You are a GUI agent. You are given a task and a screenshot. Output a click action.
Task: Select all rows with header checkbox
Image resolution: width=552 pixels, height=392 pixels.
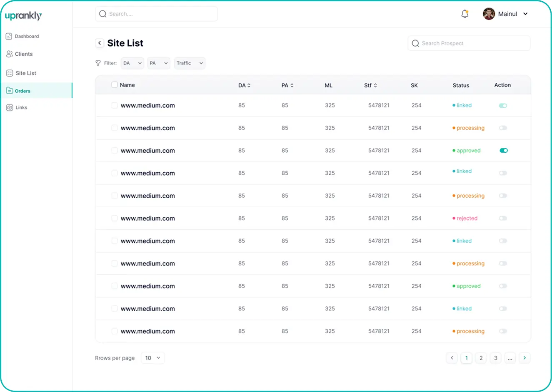[115, 85]
